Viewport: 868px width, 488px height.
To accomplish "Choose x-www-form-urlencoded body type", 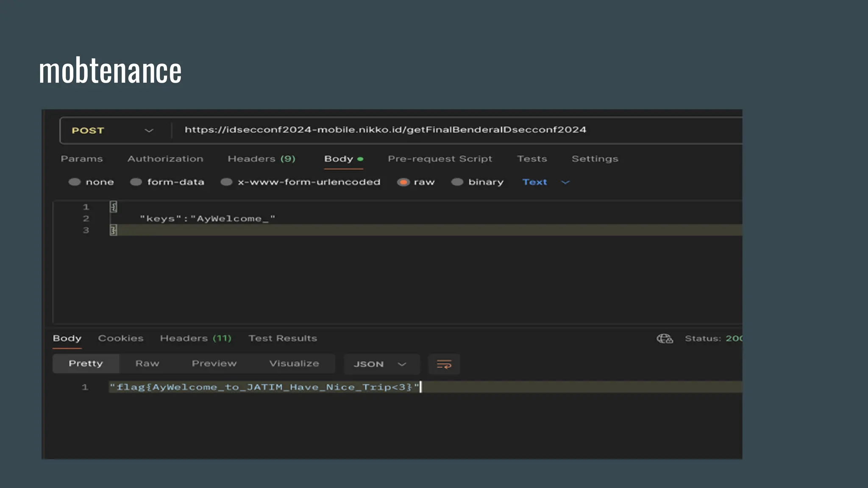I will pos(227,182).
